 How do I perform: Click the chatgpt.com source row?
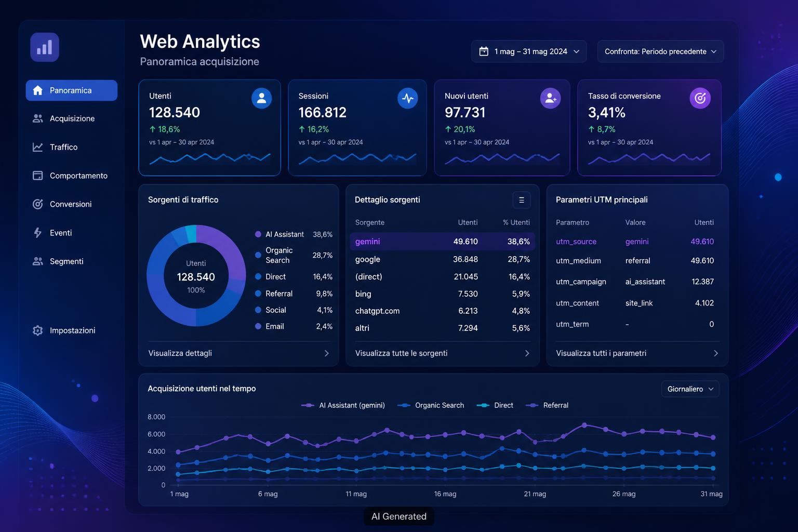point(442,311)
